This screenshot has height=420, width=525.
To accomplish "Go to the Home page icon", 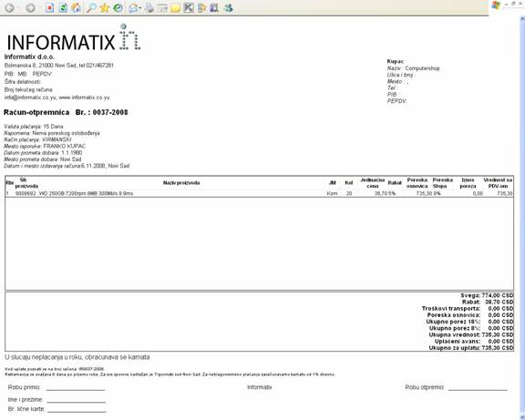I will [77, 7].
